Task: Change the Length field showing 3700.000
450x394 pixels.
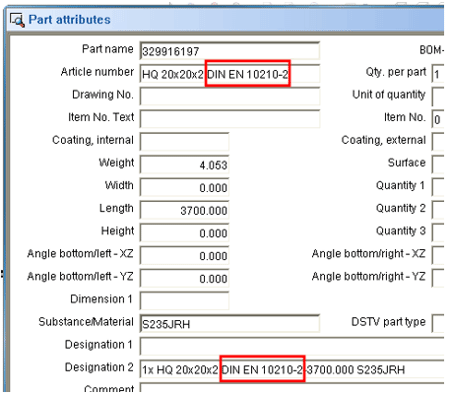Action: pyautogui.click(x=184, y=210)
